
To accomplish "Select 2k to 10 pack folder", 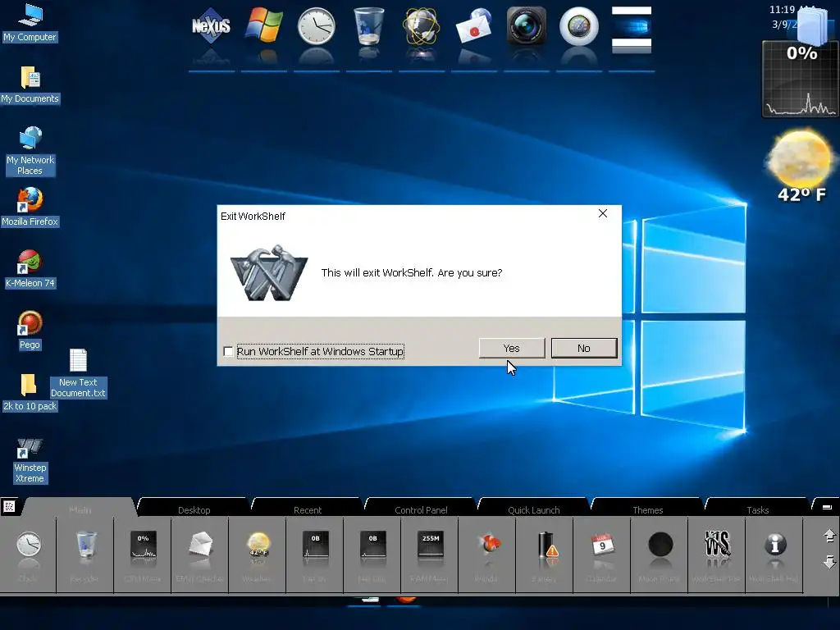I will [30, 392].
